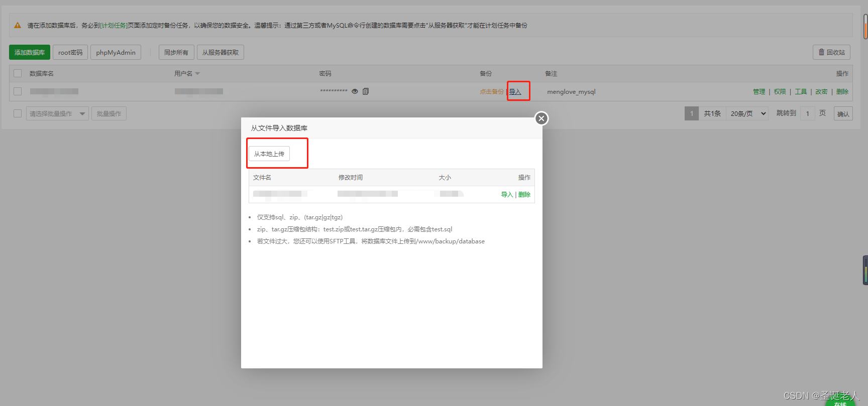Screen dimensions: 868x406
Task: Open root密码 settings
Action: pyautogui.click(x=70, y=52)
